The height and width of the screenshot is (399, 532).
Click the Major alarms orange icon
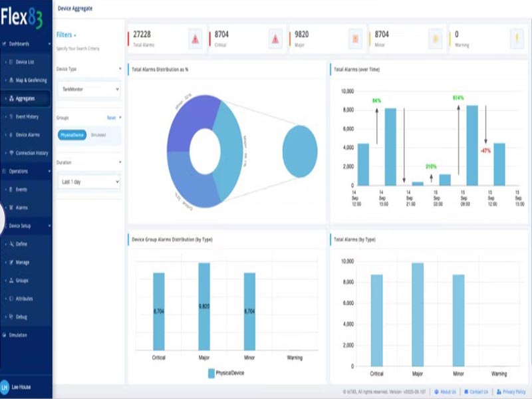(x=356, y=39)
